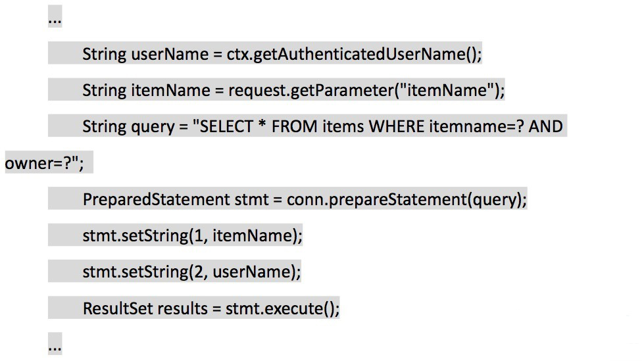Screen dimensions: 644x361
Task: Click ctx.getAuthenticatedUserName() call
Action: 354,54
